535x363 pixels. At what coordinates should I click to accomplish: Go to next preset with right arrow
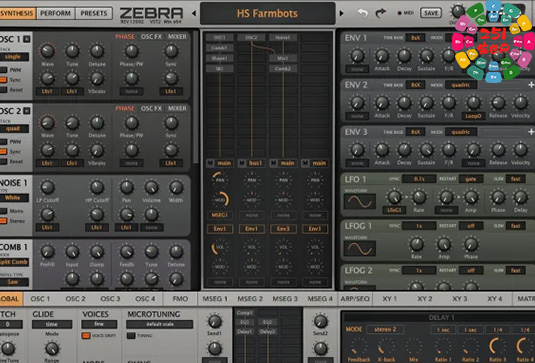click(x=341, y=14)
